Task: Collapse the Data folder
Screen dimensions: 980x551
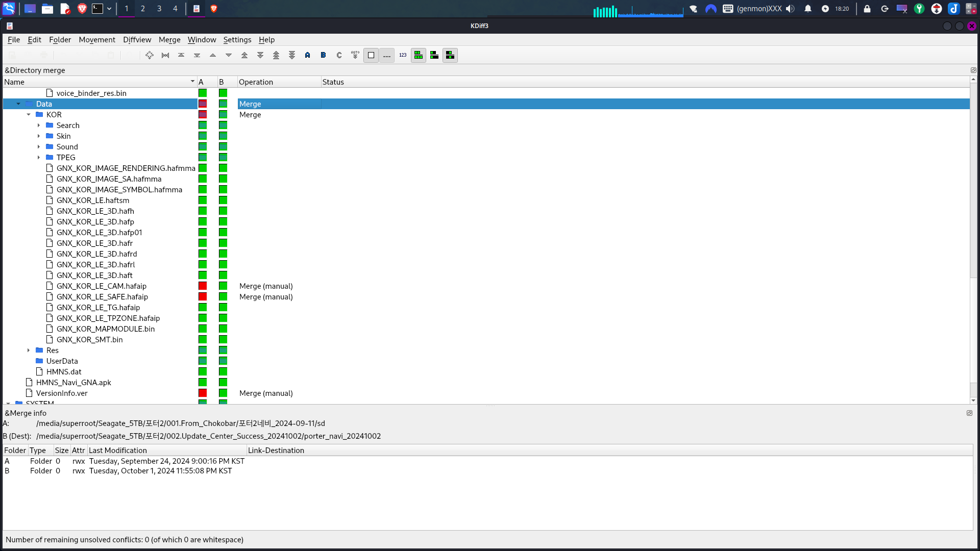Action: point(18,104)
